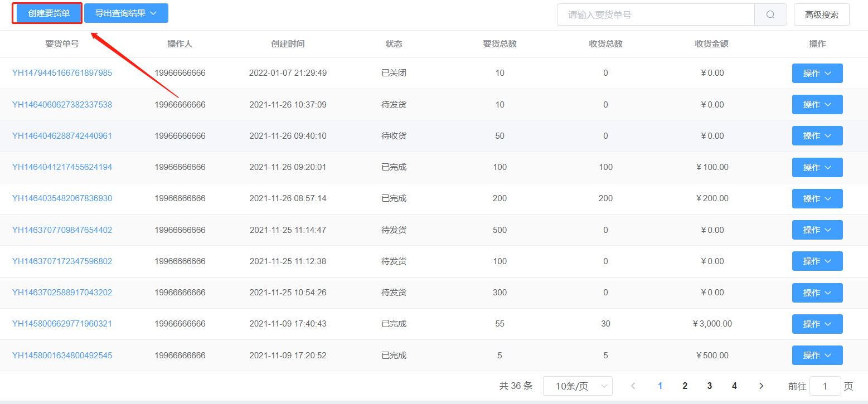Expand 操作 menu for order YH1464046288742440961
Viewport: 868px width, 404px height.
click(x=817, y=136)
